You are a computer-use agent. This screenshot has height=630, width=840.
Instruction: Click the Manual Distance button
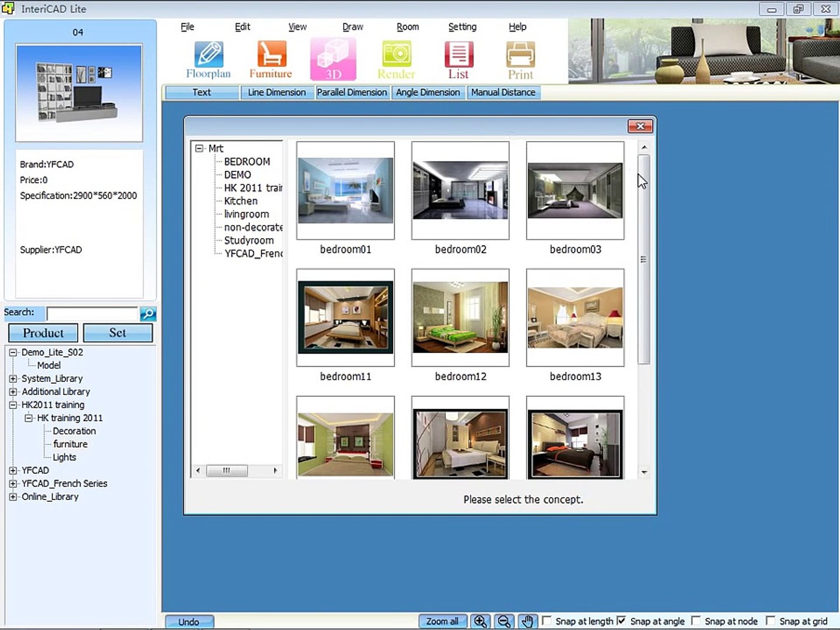point(503,92)
